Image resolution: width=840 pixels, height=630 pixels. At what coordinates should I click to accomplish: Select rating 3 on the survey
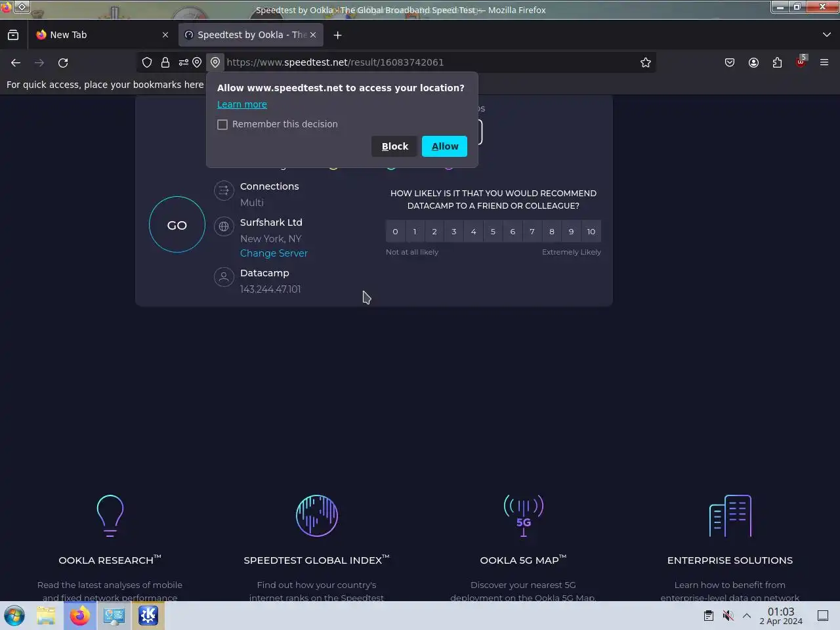pyautogui.click(x=453, y=232)
